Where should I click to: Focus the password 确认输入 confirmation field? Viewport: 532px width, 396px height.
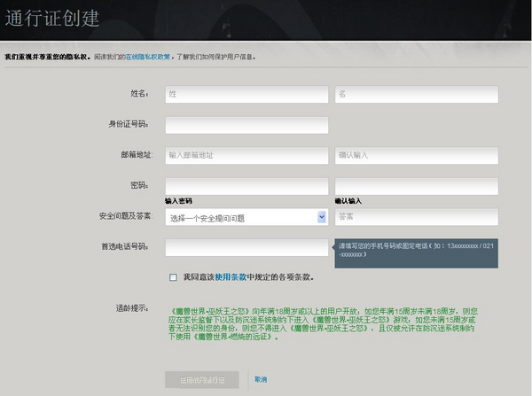click(x=416, y=186)
